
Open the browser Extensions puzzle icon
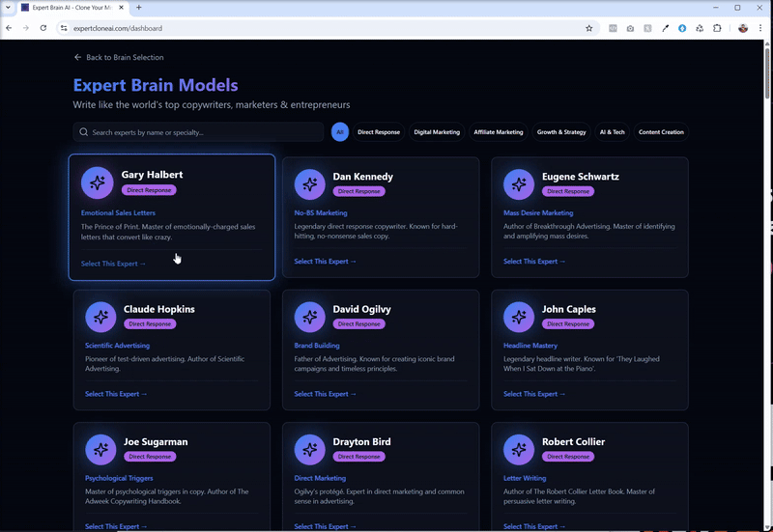tap(717, 28)
